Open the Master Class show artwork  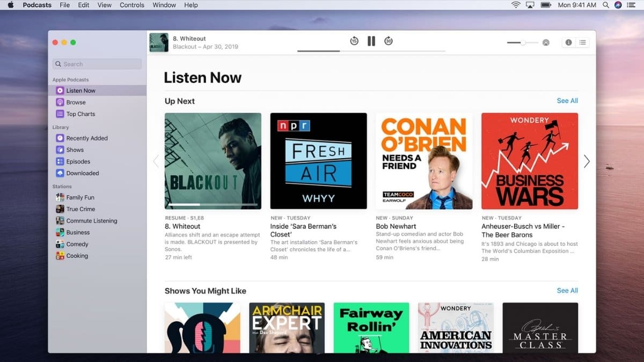click(x=540, y=327)
